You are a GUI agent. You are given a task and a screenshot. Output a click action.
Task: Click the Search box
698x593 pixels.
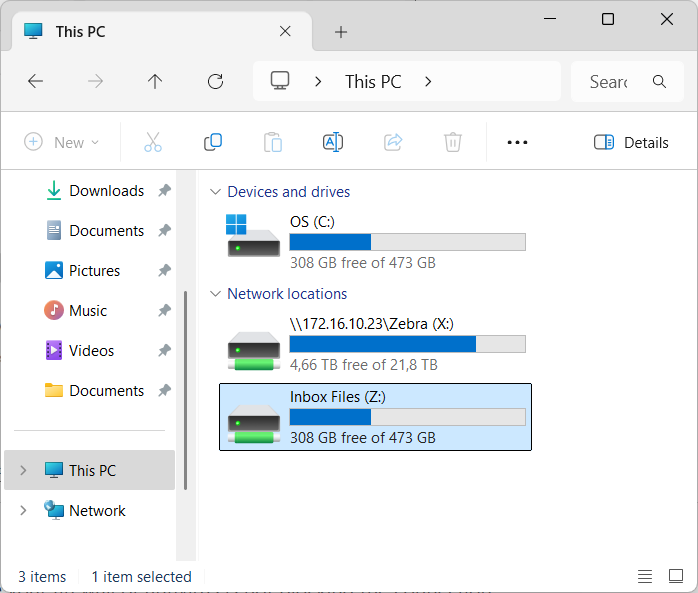tap(627, 82)
